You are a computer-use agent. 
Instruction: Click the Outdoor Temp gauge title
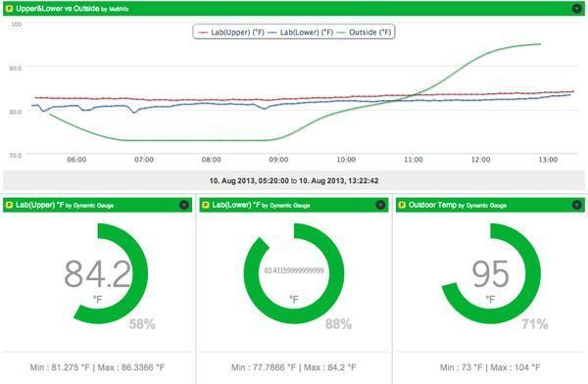click(x=432, y=205)
